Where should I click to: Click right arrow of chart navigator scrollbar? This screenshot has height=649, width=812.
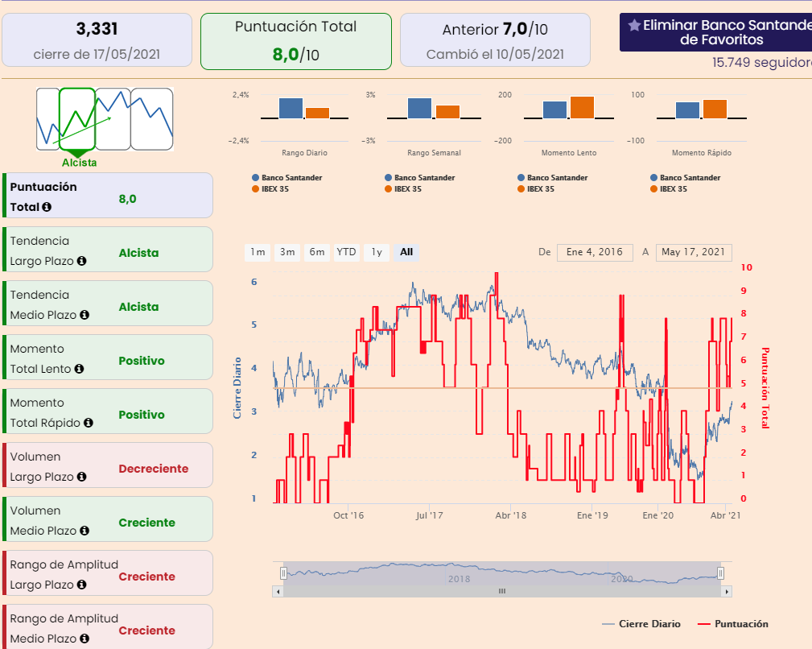coord(727,592)
